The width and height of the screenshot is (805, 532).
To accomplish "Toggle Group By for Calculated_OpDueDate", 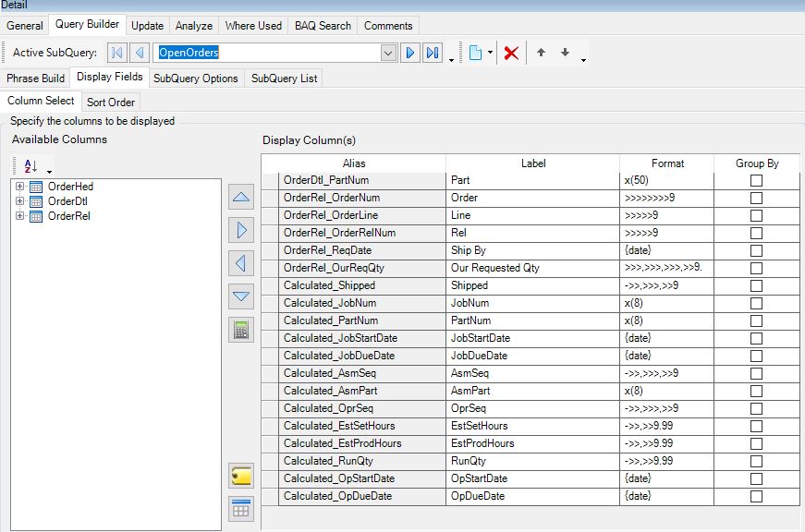I will tap(756, 496).
